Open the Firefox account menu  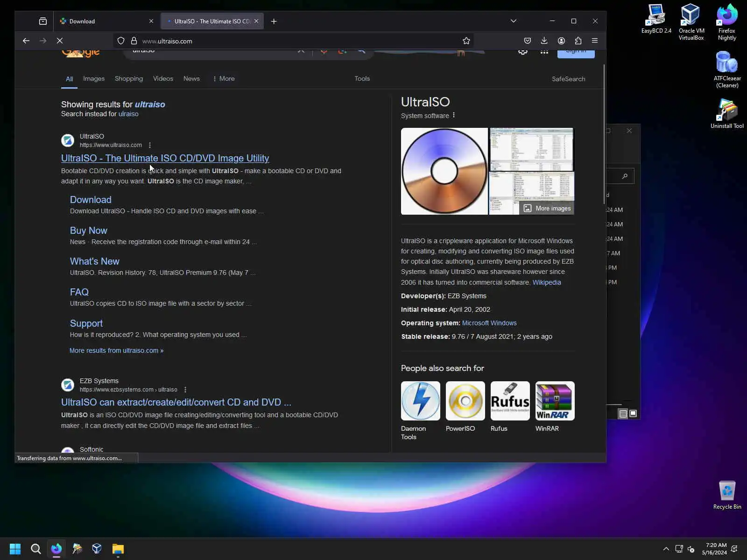point(561,41)
